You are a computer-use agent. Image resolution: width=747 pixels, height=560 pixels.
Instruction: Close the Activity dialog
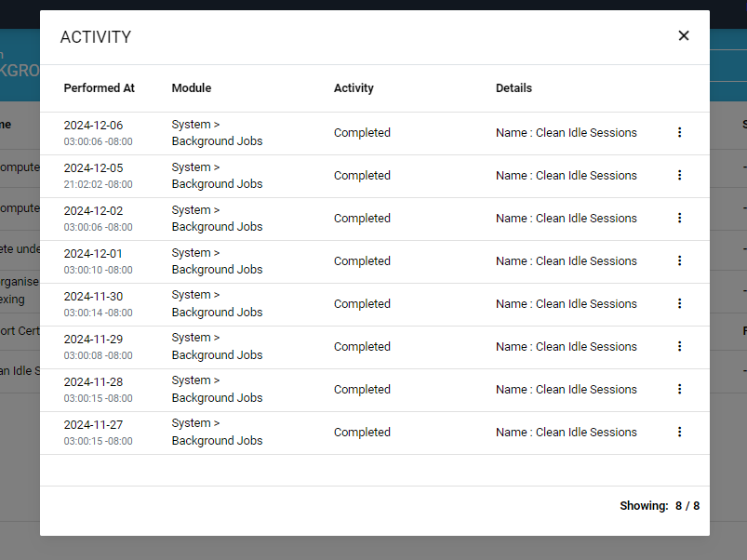684,36
